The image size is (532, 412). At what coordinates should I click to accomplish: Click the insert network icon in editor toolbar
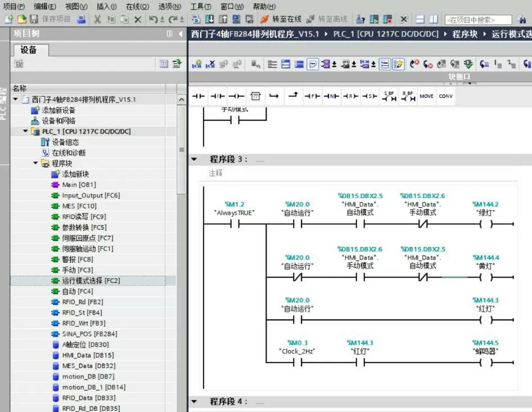pos(197,64)
